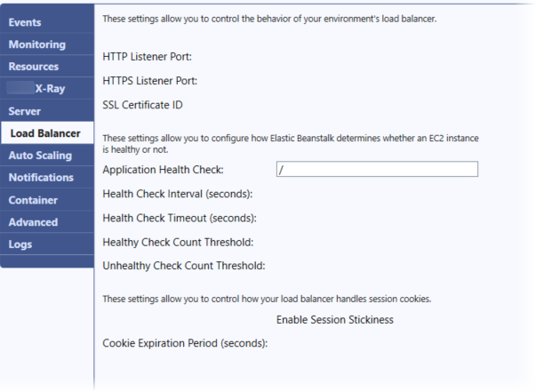
Task: Open the Notifications tab
Action: 41,178
